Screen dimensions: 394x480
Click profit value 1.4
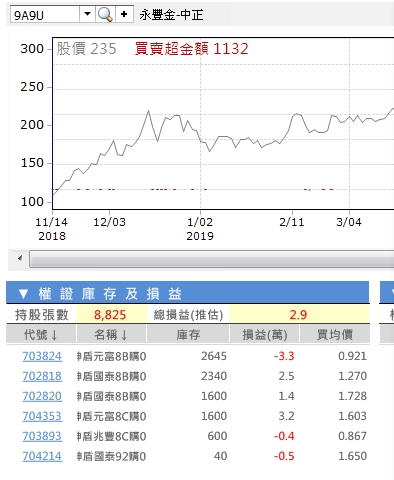click(x=286, y=396)
